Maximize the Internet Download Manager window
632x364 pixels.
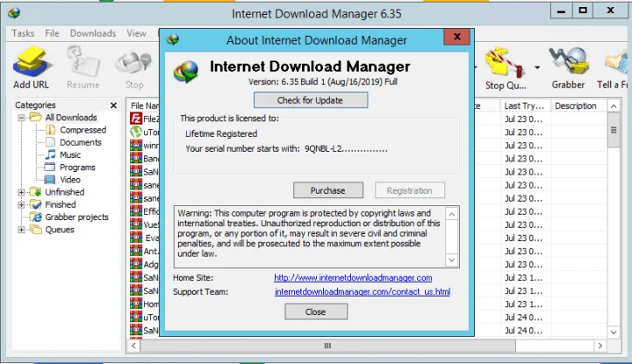[583, 11]
